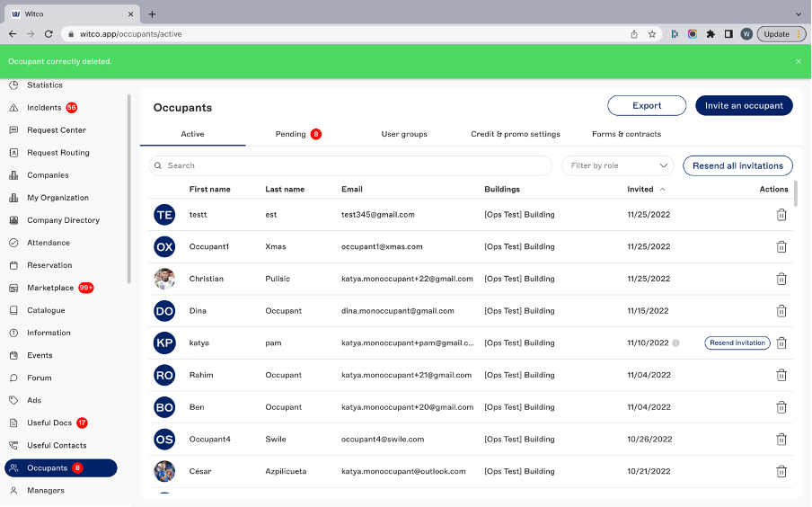Image resolution: width=812 pixels, height=507 pixels.
Task: Delete occupant testt est via trash icon
Action: click(x=781, y=215)
